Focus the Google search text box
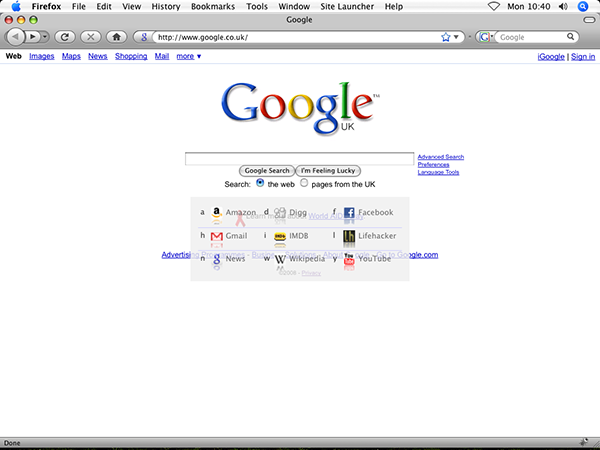Image resolution: width=600 pixels, height=450 pixels. pos(299,158)
